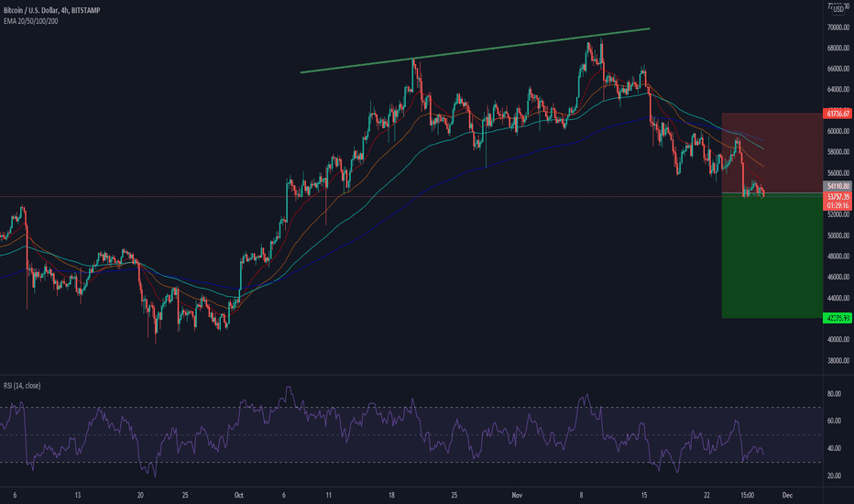The width and height of the screenshot is (854, 504).
Task: Select the red stop-loss zone of the short position
Action: 772,152
